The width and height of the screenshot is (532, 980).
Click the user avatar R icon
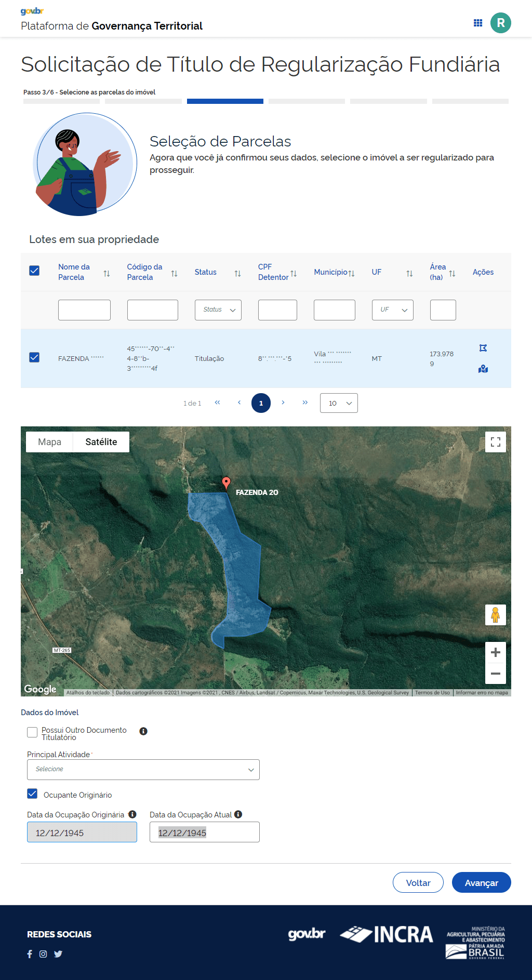coord(500,23)
